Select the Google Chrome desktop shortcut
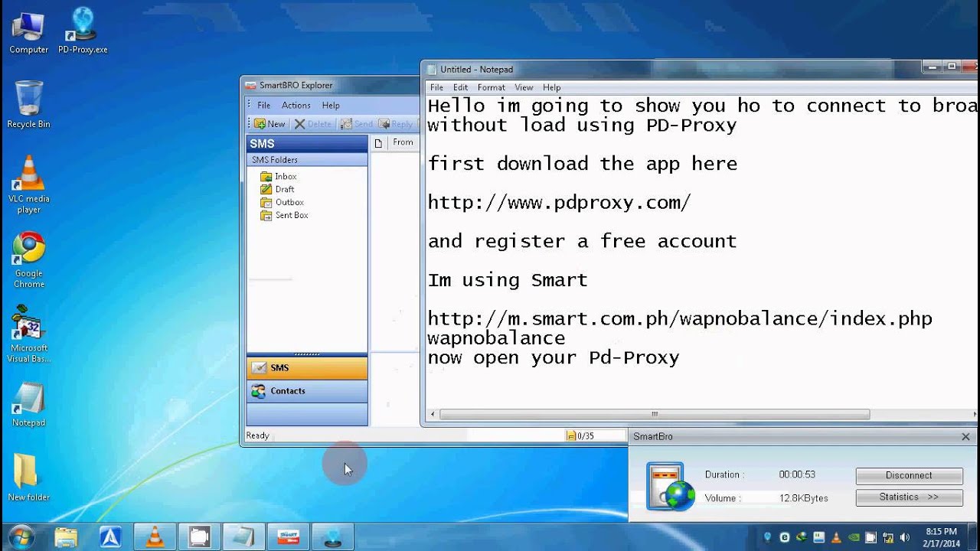The width and height of the screenshot is (980, 551). 28,260
